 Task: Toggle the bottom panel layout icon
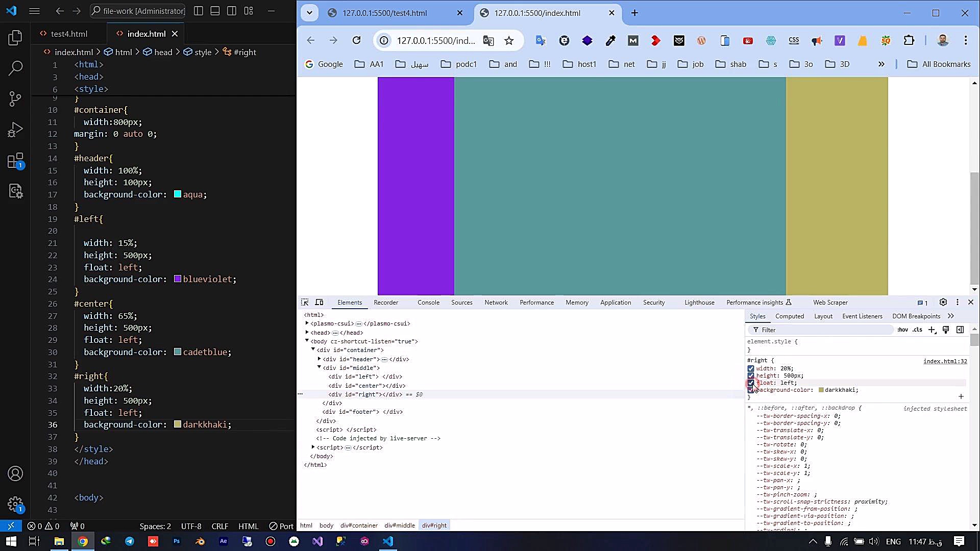pyautogui.click(x=215, y=11)
